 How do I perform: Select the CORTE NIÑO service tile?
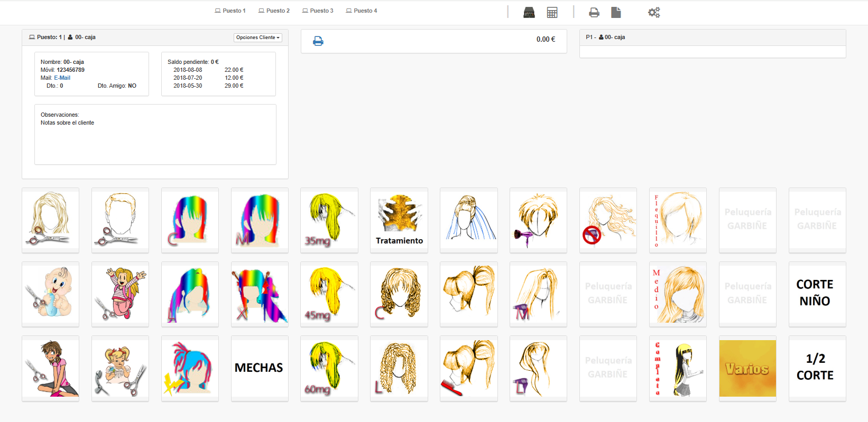pos(817,294)
